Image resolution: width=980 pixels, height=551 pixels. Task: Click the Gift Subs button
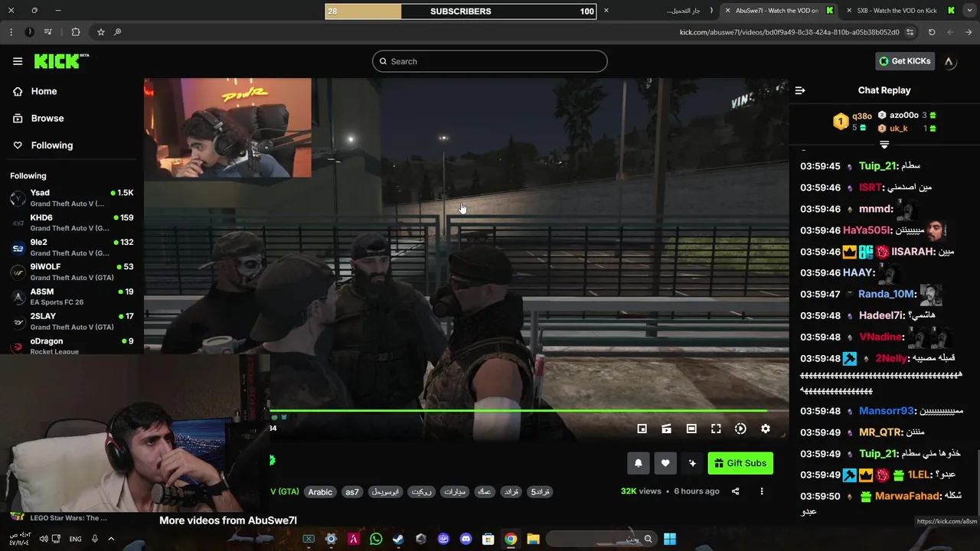pyautogui.click(x=740, y=463)
